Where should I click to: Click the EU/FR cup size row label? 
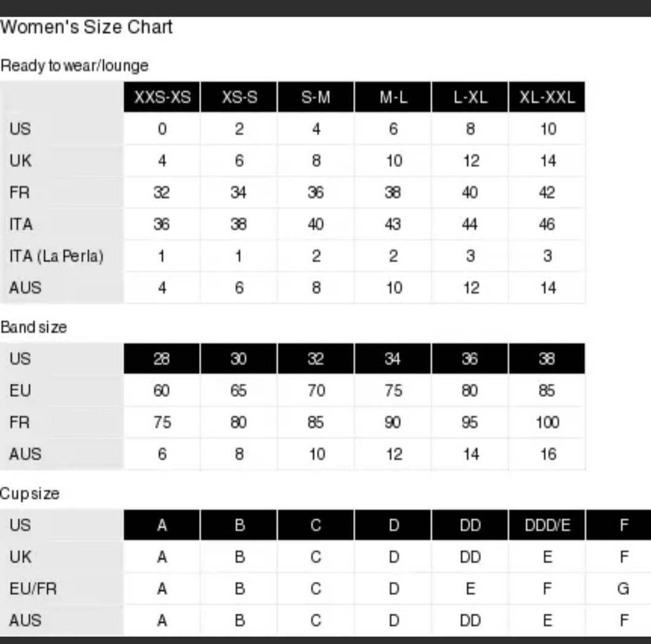pyautogui.click(x=33, y=589)
